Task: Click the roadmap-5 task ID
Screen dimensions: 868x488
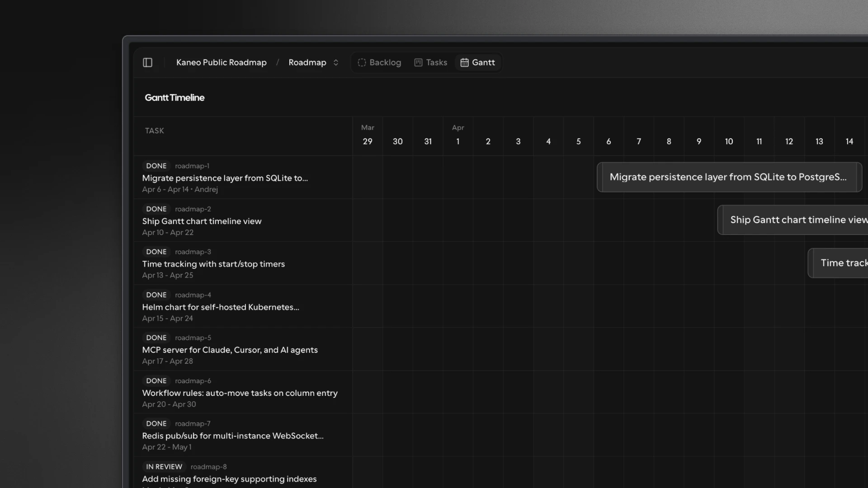Action: coord(193,338)
